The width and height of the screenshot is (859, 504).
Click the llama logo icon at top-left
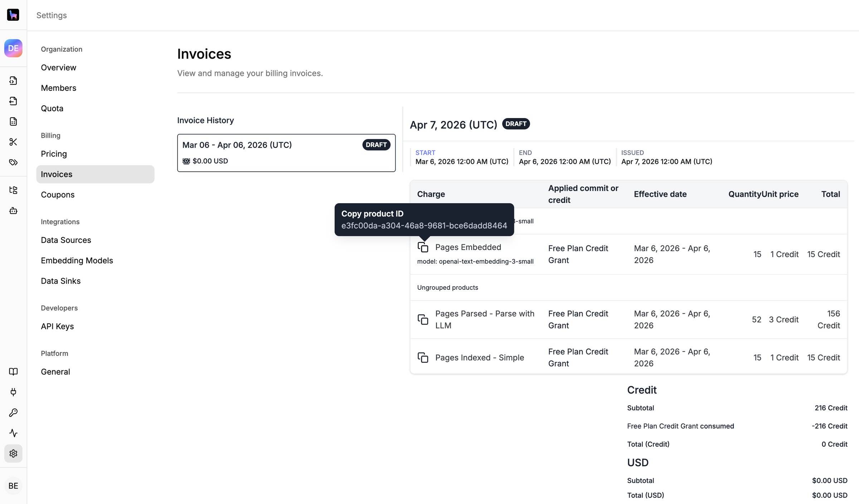click(x=13, y=15)
